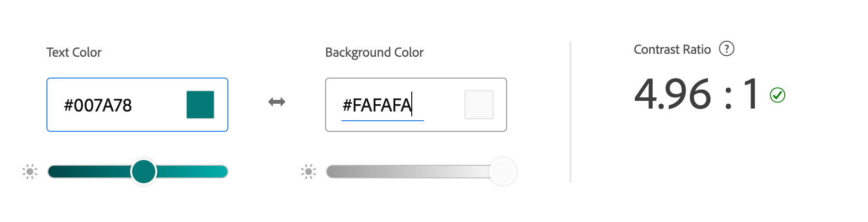868x222 pixels.
Task: Click sun icon beside background color slider
Action: (x=309, y=172)
